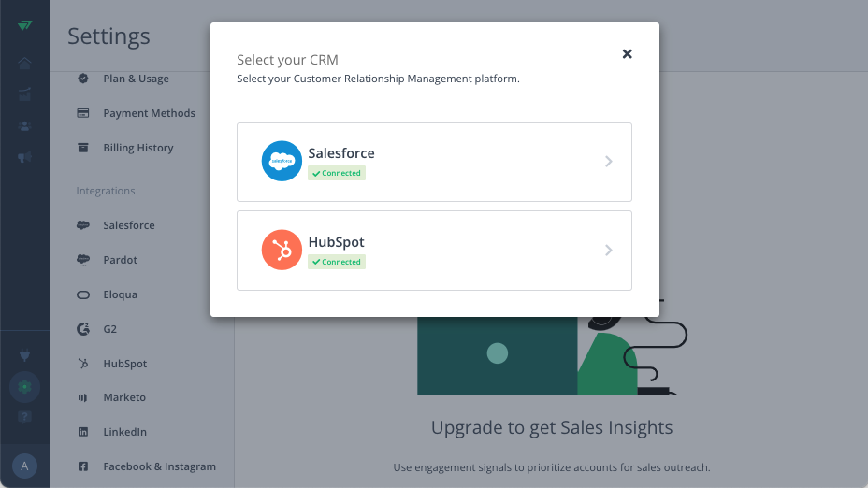Click the Salesforce cloud logo in dialog
Screen dimensions: 868x488
282,161
